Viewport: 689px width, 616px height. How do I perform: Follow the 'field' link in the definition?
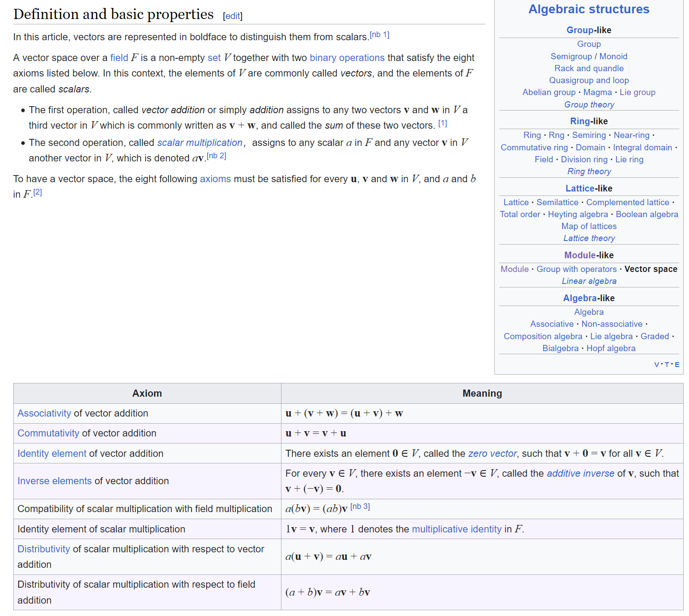coord(119,58)
